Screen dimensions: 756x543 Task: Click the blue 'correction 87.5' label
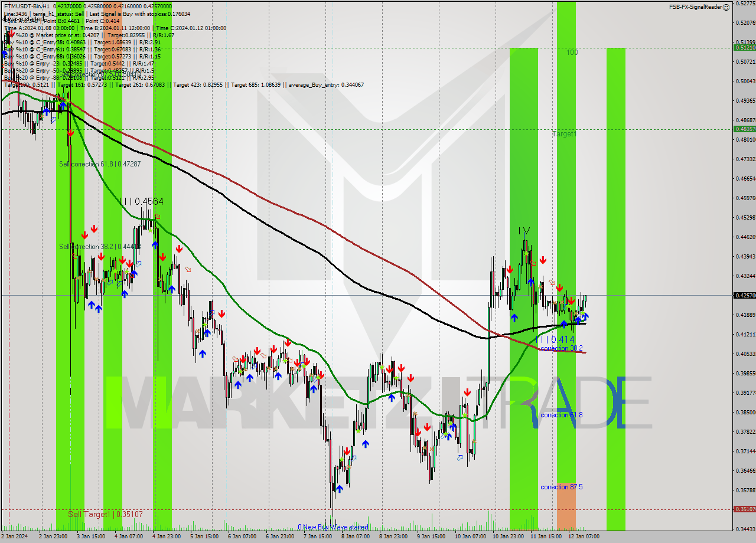coord(562,487)
